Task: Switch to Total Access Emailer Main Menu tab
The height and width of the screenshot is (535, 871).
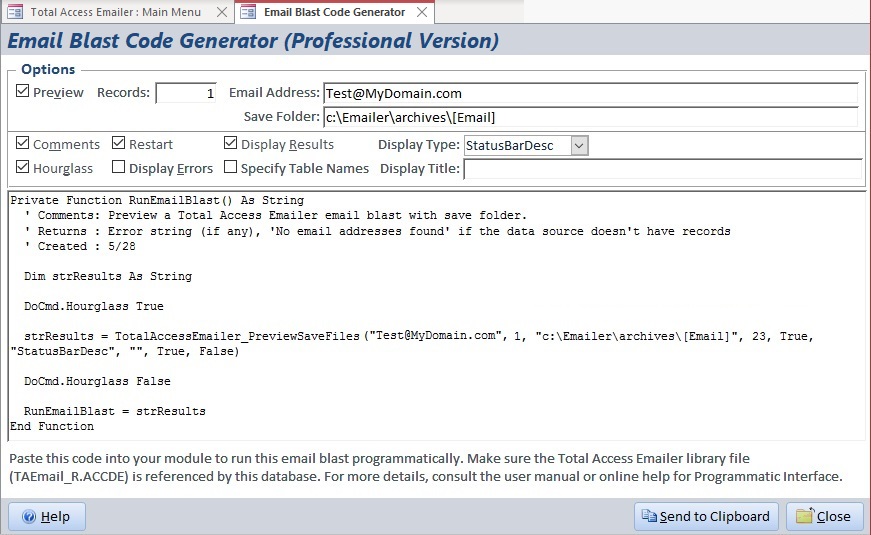Action: [x=114, y=12]
